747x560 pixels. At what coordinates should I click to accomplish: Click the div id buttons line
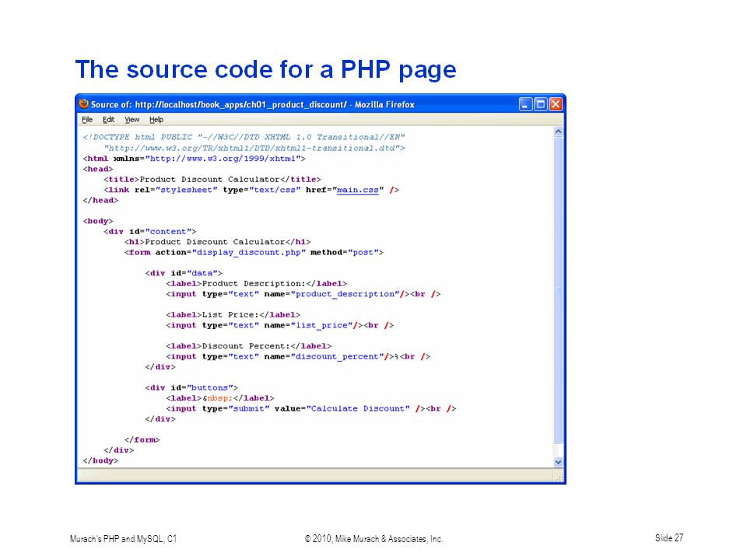(x=191, y=388)
